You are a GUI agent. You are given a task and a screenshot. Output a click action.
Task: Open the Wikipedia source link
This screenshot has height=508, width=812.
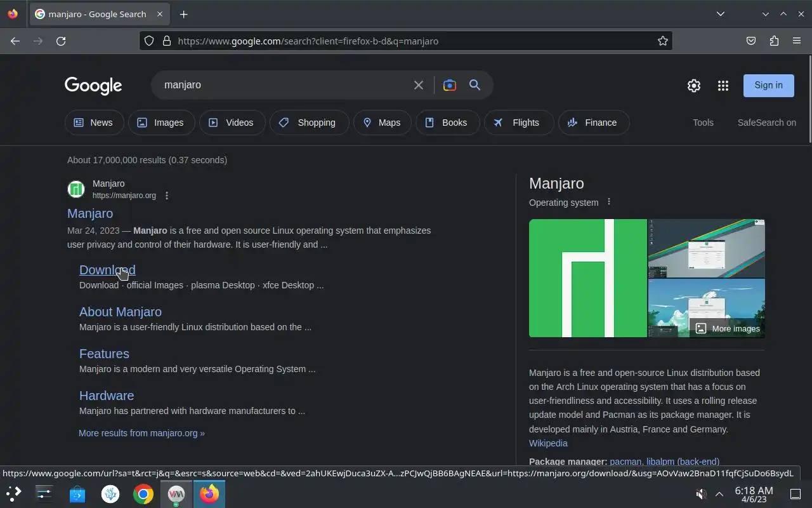tap(548, 443)
